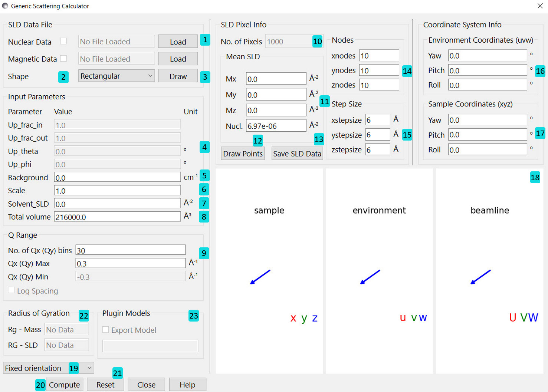Click the blue arrow in sample view

tap(260, 277)
